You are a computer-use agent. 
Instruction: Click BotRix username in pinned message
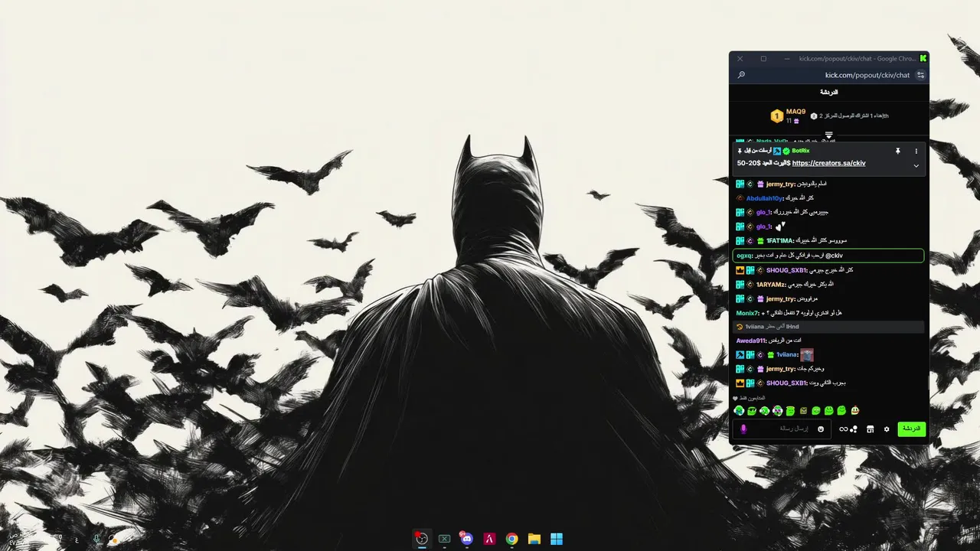tap(801, 151)
